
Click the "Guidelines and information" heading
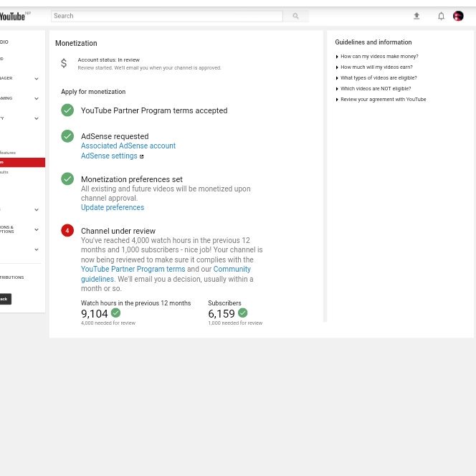pyautogui.click(x=373, y=42)
